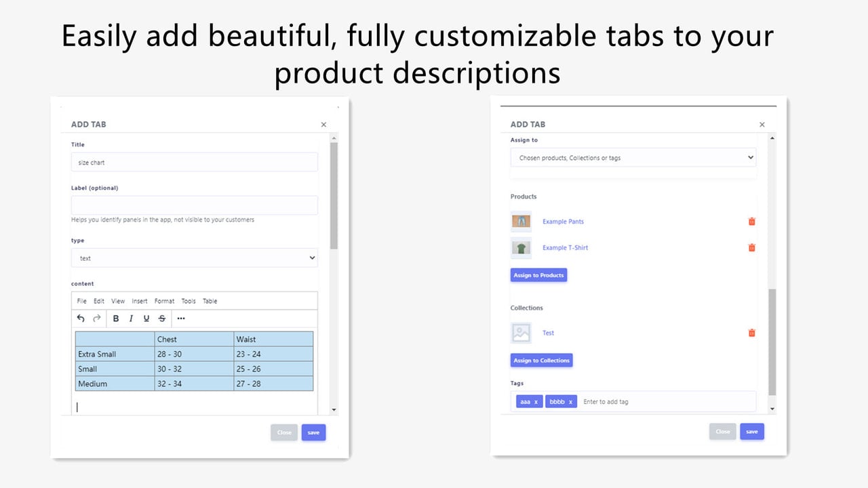Click the 32 - 34 table cell
The image size is (868, 488).
pos(194,384)
